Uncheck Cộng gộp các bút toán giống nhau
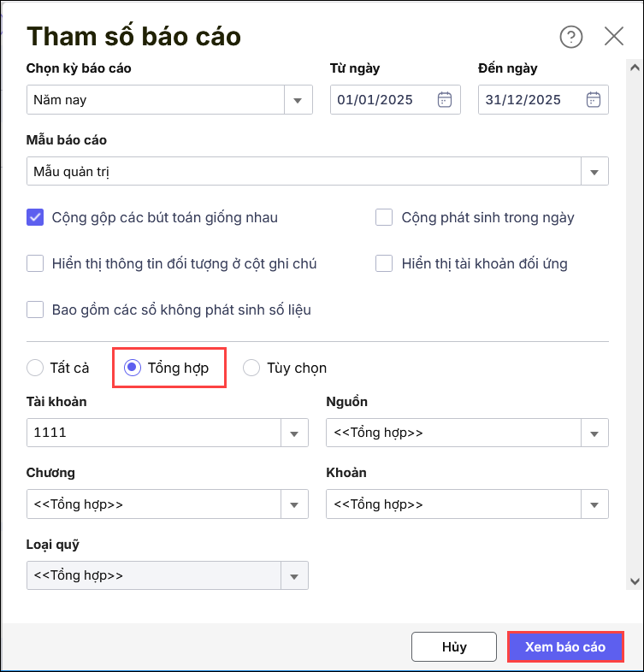Image resolution: width=644 pixels, height=672 pixels. (35, 217)
